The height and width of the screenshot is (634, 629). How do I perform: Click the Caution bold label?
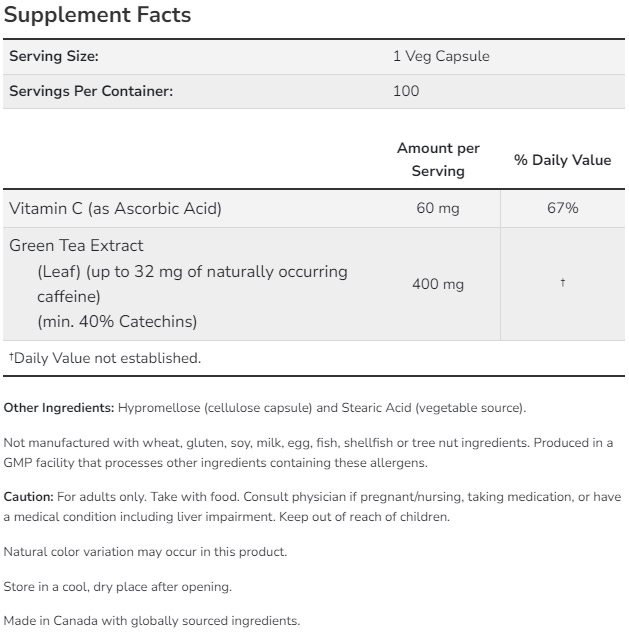tap(29, 497)
